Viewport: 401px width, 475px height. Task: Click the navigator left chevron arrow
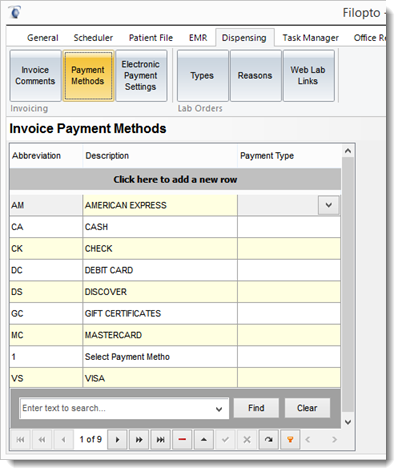(x=308, y=440)
